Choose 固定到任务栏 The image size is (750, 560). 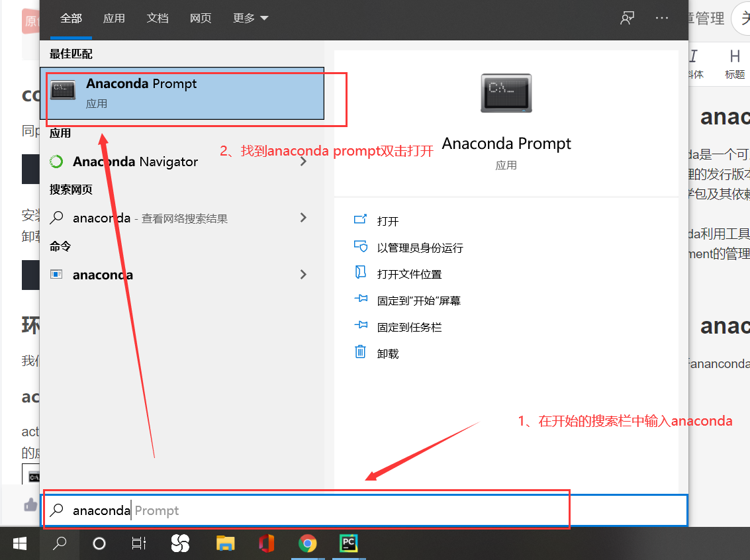[409, 327]
